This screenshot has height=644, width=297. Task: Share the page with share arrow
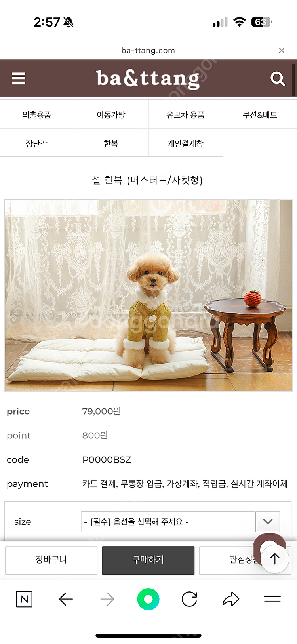tap(231, 599)
